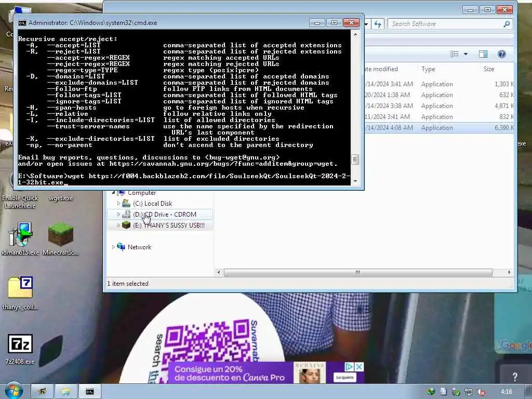This screenshot has width=532, height=399.
Task: Click the search magnifier icon
Action: (x=507, y=24)
